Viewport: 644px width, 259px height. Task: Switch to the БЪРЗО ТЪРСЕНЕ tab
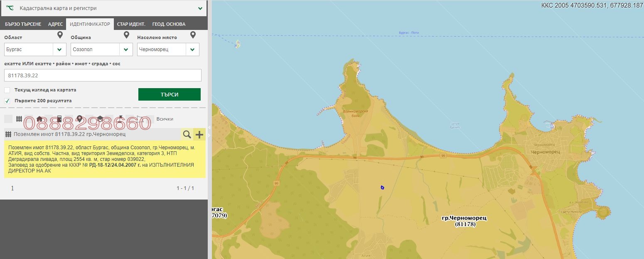point(23,24)
